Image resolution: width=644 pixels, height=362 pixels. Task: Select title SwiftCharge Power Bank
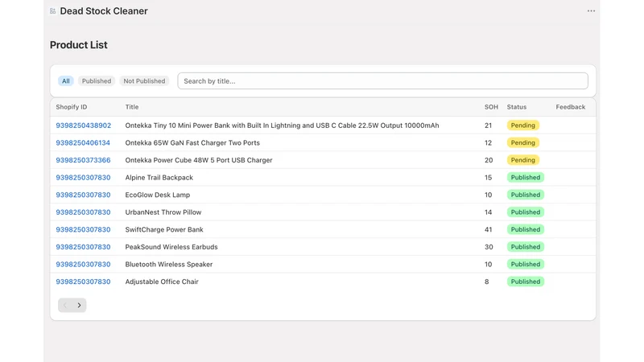(x=164, y=229)
